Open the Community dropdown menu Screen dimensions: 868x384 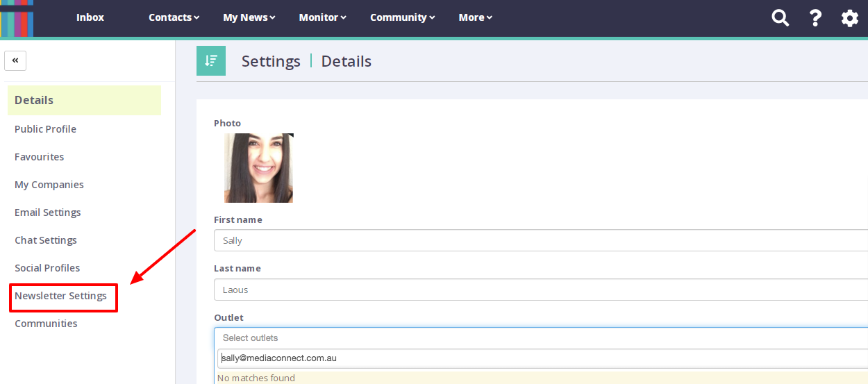[x=402, y=17]
